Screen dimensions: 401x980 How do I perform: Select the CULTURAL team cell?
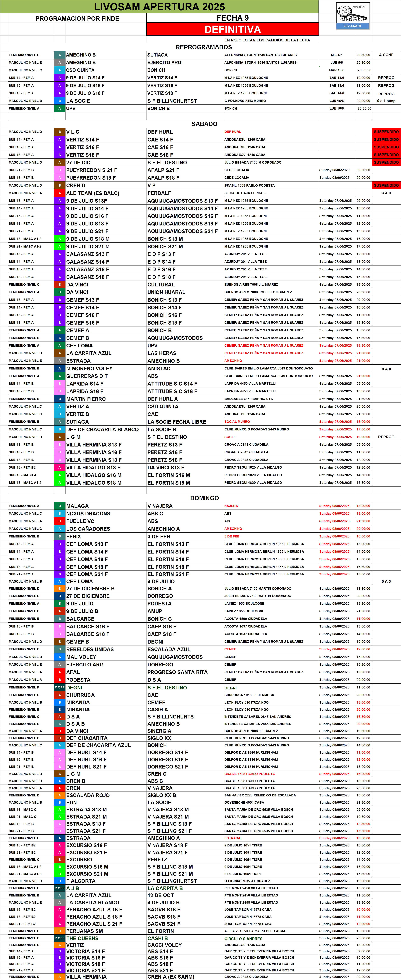(x=185, y=285)
